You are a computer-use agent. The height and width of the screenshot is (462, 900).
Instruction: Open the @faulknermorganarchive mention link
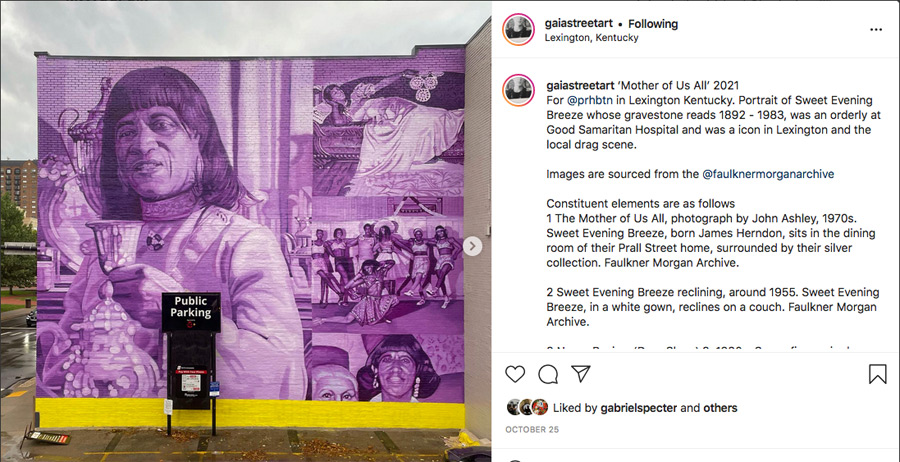pos(768,174)
